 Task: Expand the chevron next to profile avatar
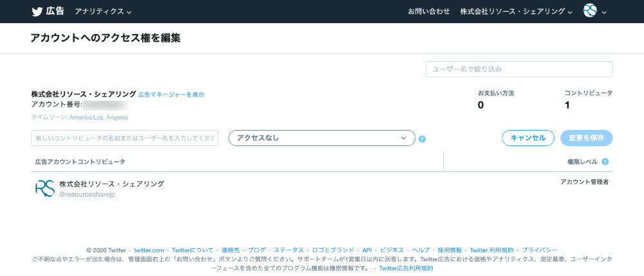point(604,12)
